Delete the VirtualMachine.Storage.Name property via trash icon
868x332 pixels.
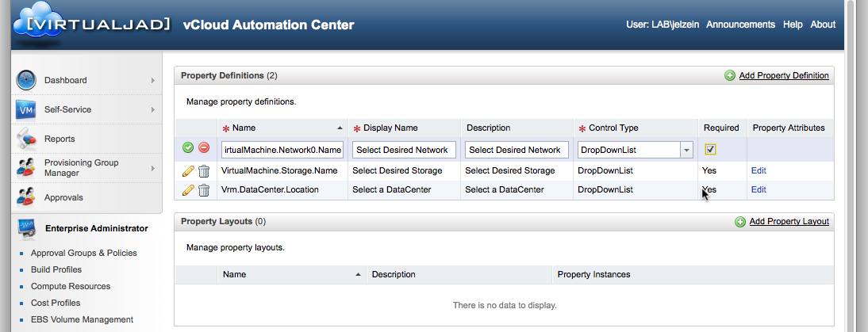(x=204, y=170)
